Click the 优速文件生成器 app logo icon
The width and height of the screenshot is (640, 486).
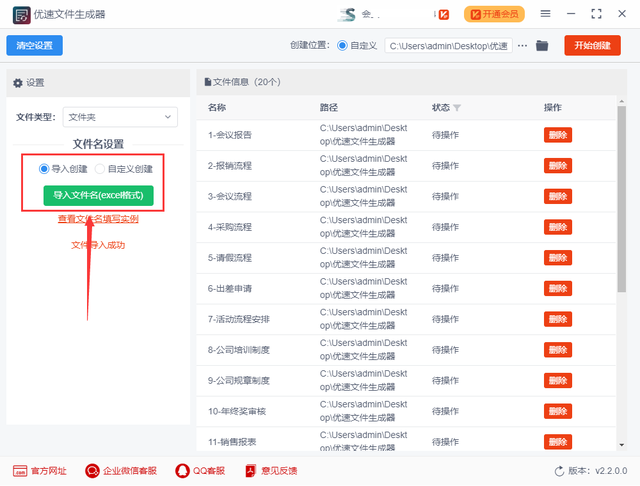coord(21,15)
